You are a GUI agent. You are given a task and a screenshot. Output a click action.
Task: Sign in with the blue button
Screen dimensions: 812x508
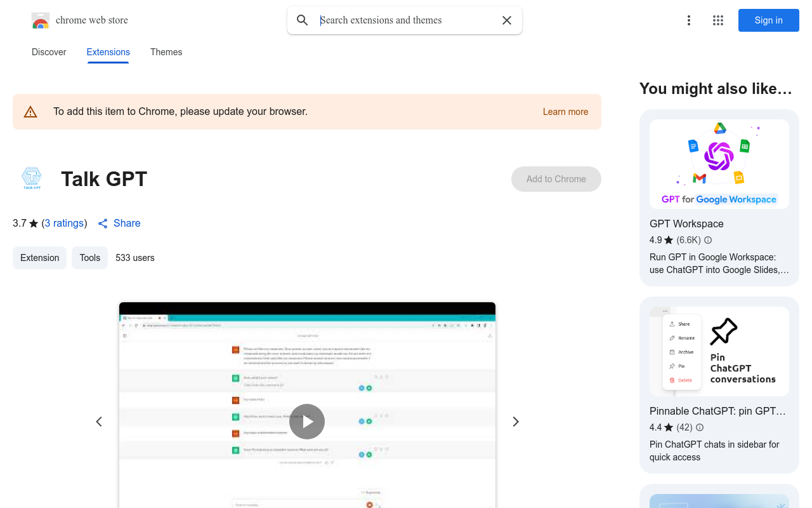tap(769, 20)
